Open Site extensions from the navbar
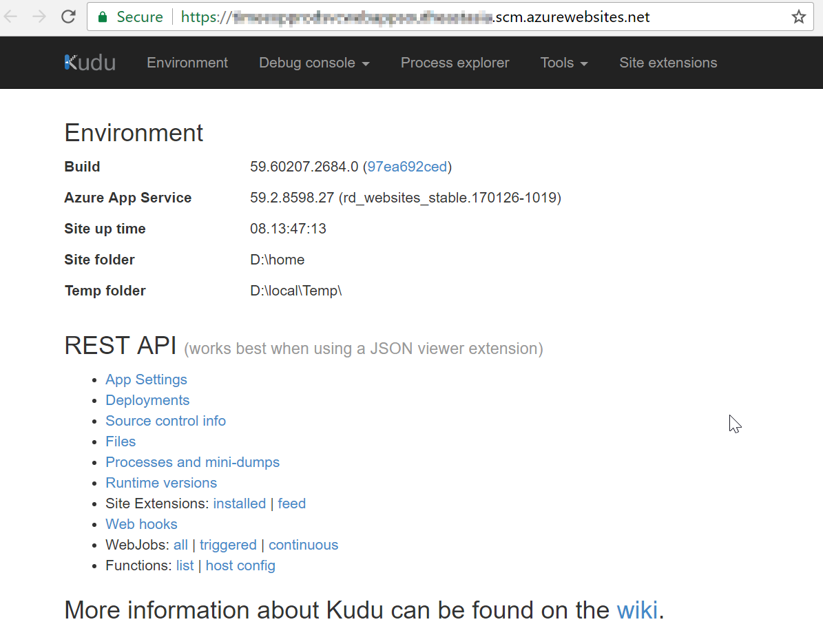Screen dimensions: 823x644 pyautogui.click(x=668, y=63)
